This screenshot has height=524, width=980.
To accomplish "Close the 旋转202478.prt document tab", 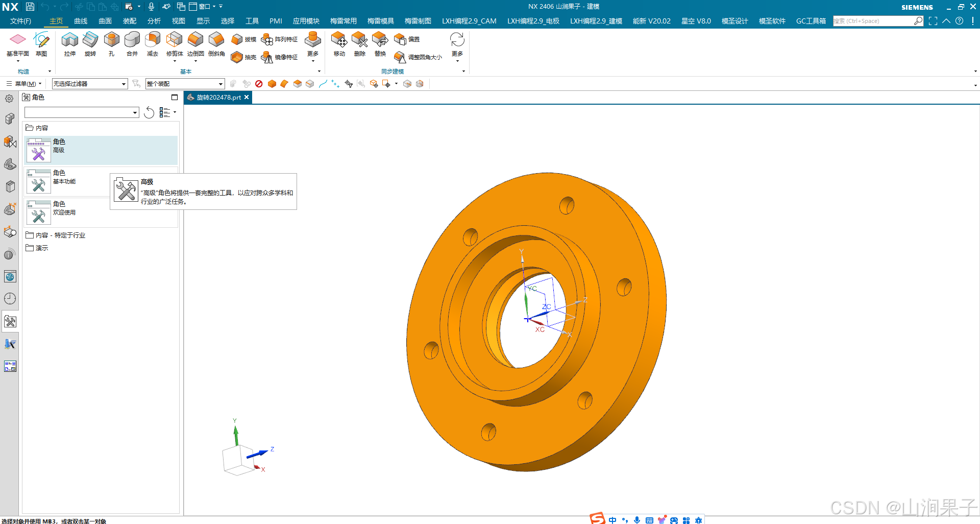I will point(247,97).
